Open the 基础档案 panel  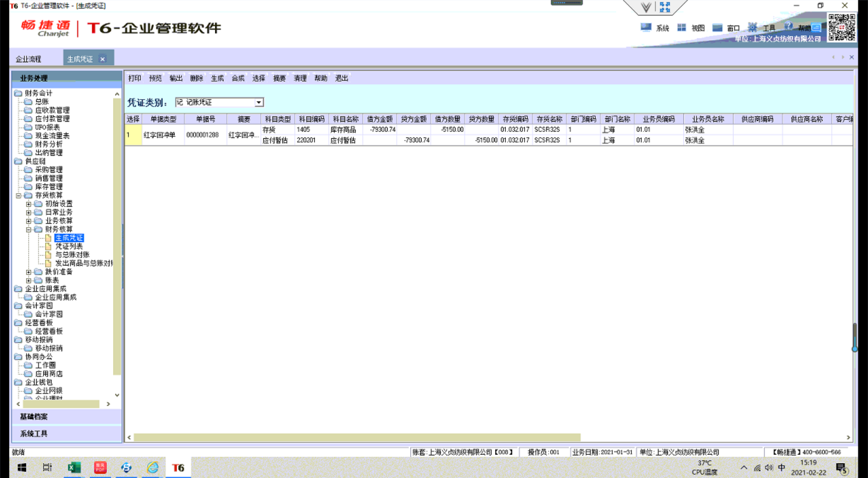click(x=67, y=417)
